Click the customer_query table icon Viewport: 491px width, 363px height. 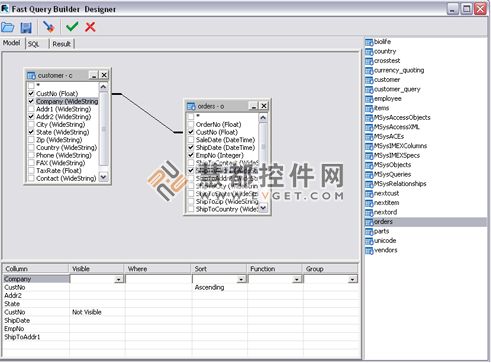(x=369, y=90)
